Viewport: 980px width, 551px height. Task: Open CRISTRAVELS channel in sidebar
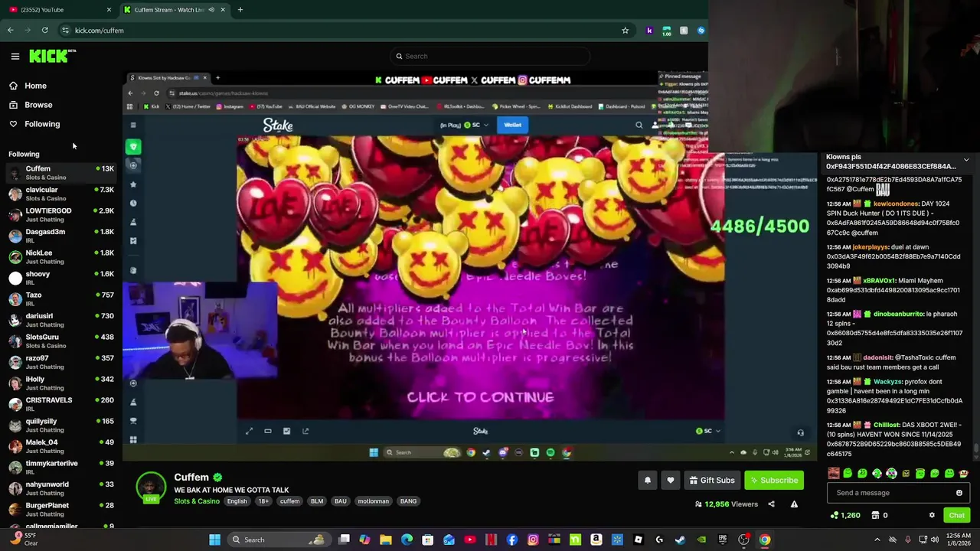coord(61,404)
